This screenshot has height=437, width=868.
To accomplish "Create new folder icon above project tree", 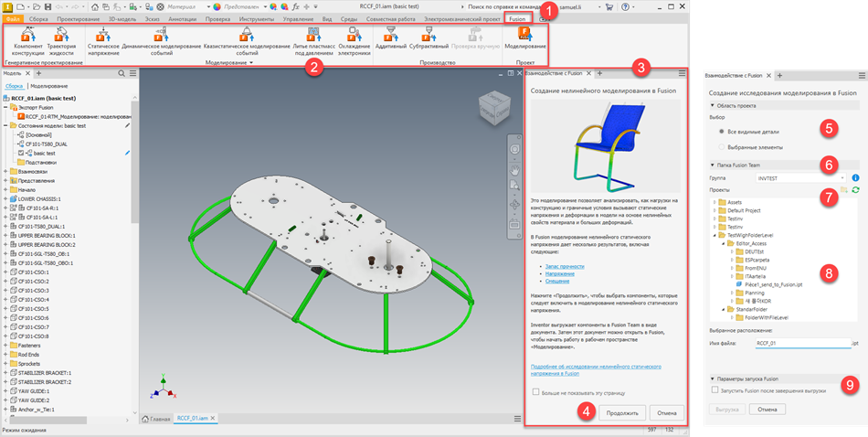I will pyautogui.click(x=843, y=190).
